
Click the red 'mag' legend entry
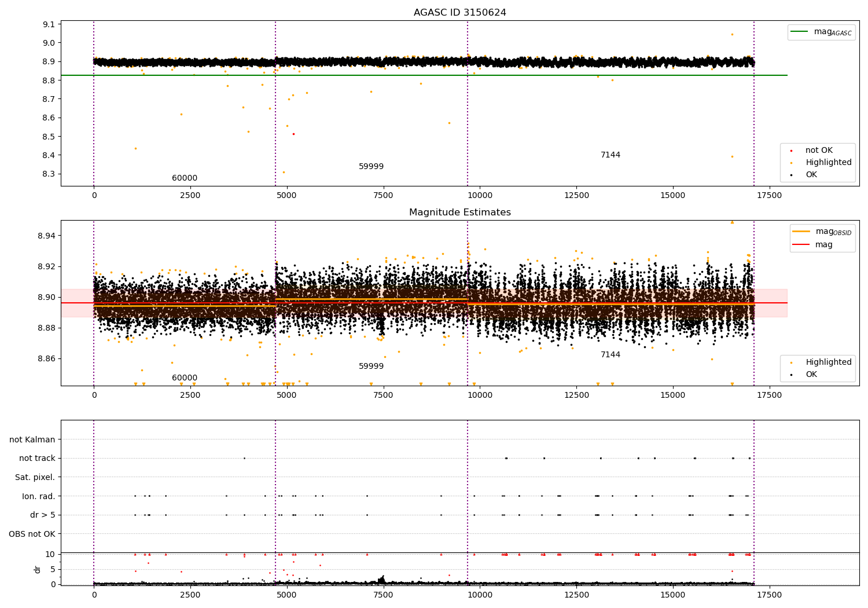(813, 245)
